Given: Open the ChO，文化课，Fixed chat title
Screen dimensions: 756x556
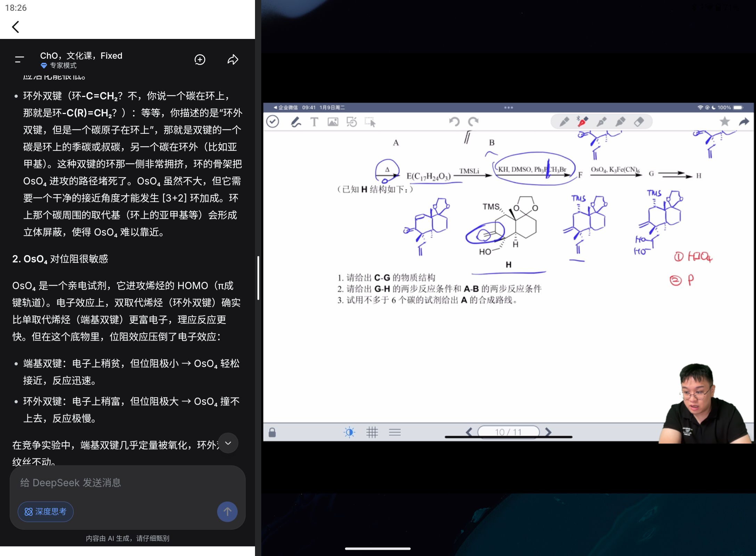Looking at the screenshot, I should [x=81, y=56].
